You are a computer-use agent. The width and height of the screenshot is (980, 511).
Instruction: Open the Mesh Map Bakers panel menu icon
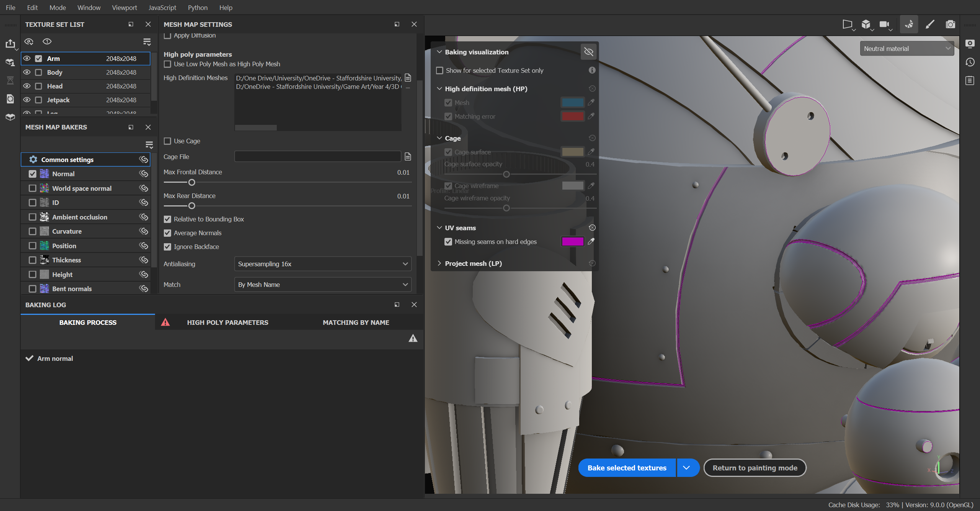click(149, 145)
